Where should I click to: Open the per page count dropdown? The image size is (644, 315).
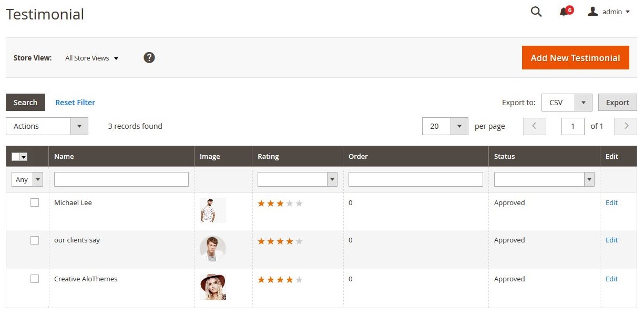click(x=445, y=126)
